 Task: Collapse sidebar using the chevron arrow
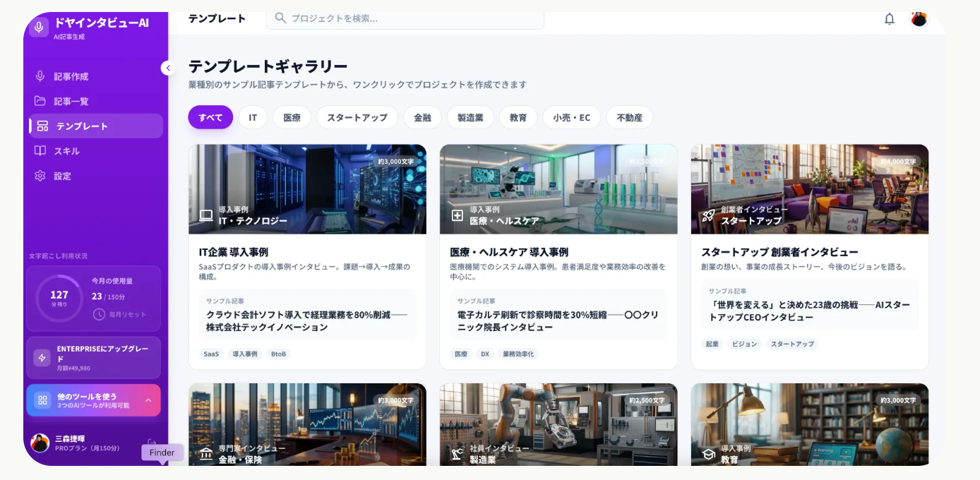[x=167, y=68]
